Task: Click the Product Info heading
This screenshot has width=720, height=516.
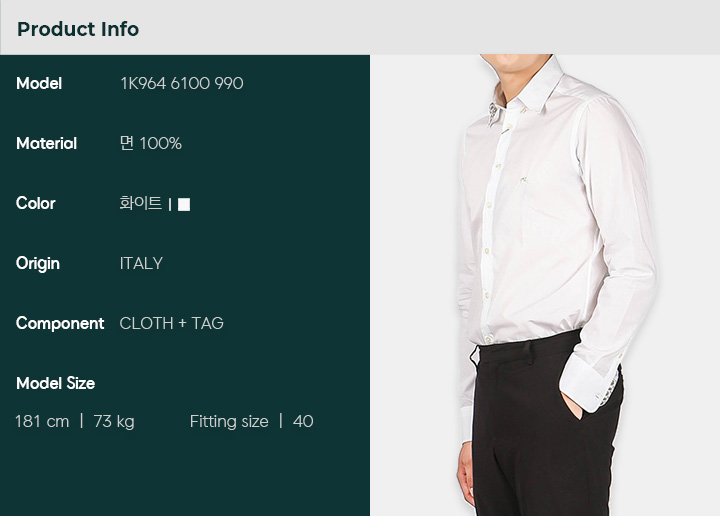Action: [x=78, y=29]
